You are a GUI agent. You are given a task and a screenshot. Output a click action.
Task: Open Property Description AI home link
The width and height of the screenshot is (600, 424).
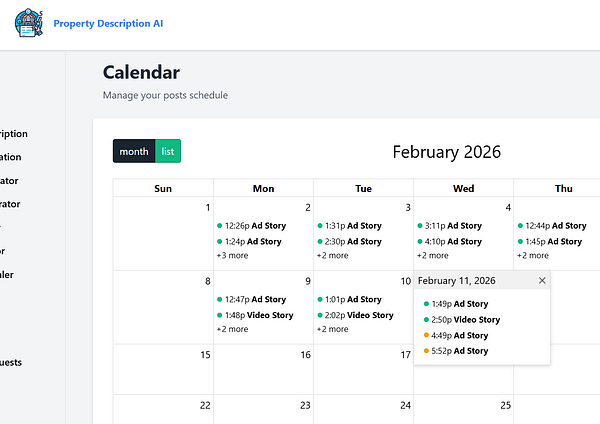(x=108, y=23)
